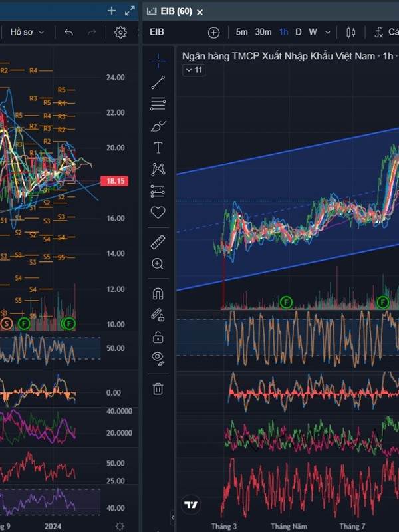
Task: Click the 14.00 price axis label
Action: 115,254
